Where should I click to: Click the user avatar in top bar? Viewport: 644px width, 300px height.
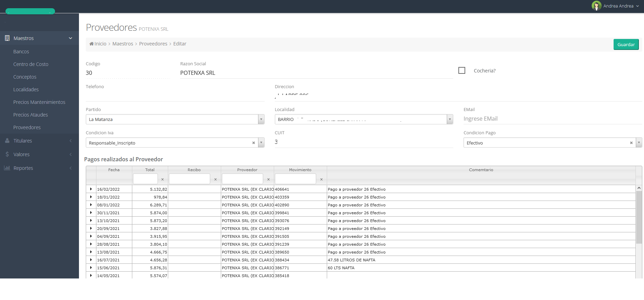[x=596, y=6]
